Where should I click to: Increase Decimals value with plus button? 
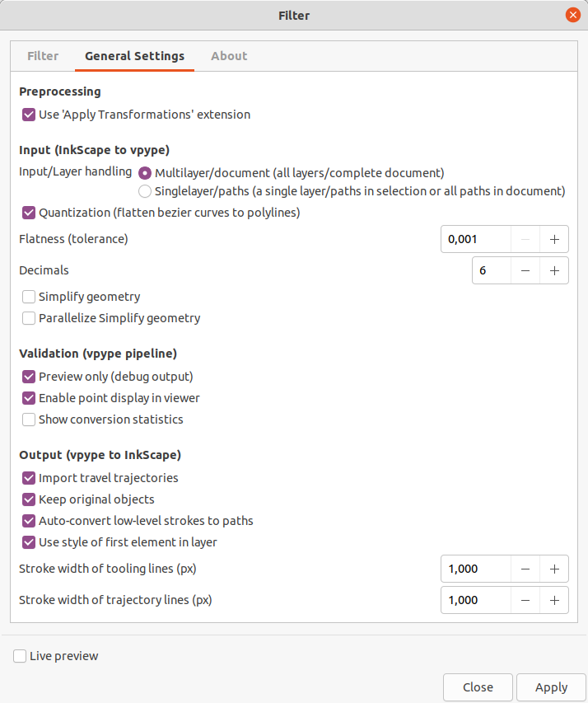pos(554,270)
